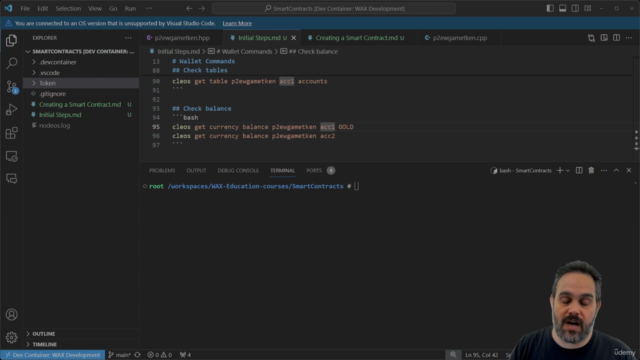640x360 pixels.
Task: Toggle the bottom panel layout
Action: (x=562, y=9)
